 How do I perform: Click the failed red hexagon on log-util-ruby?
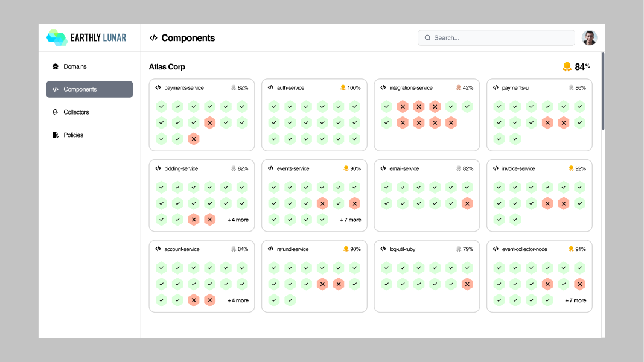click(467, 284)
